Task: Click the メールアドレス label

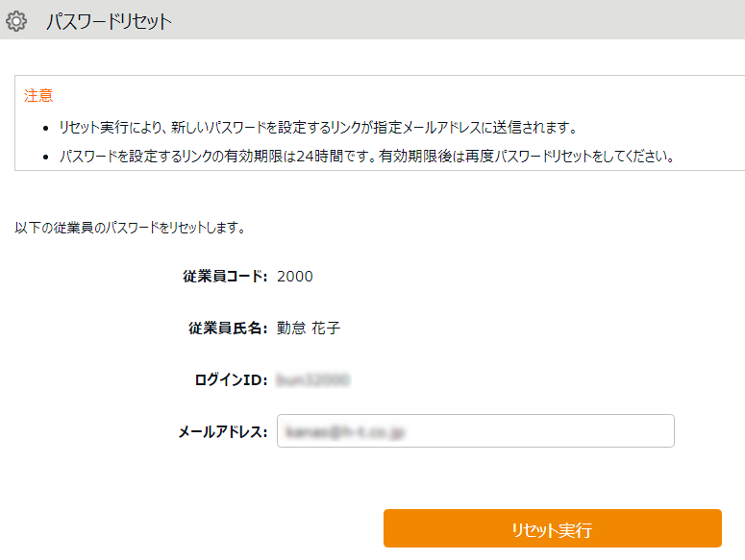Action: pyautogui.click(x=222, y=432)
